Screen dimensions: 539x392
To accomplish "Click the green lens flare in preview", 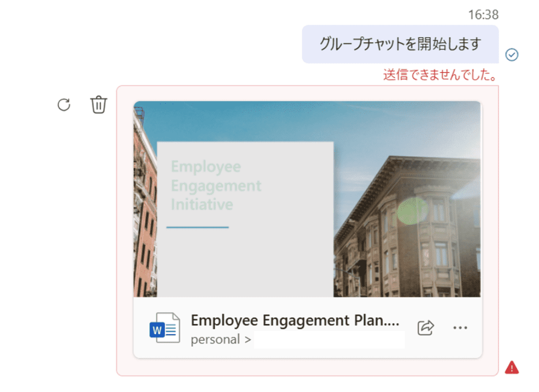I will pos(412,211).
